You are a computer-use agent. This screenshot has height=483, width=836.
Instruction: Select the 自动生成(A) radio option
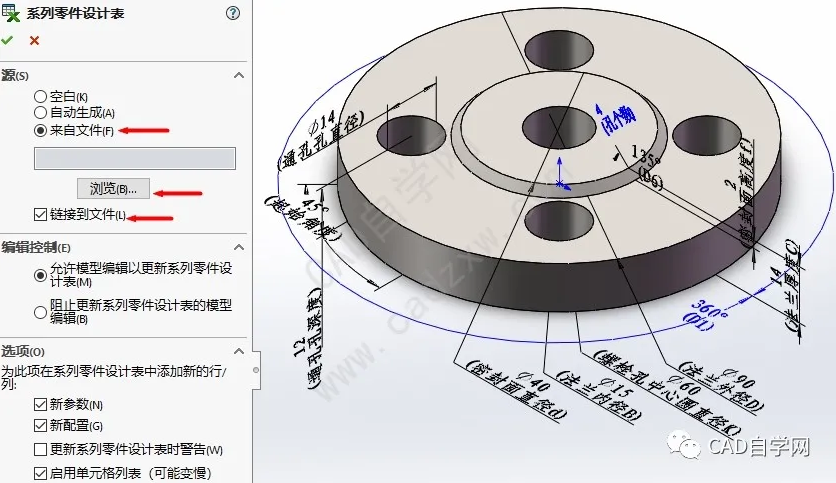coord(41,112)
